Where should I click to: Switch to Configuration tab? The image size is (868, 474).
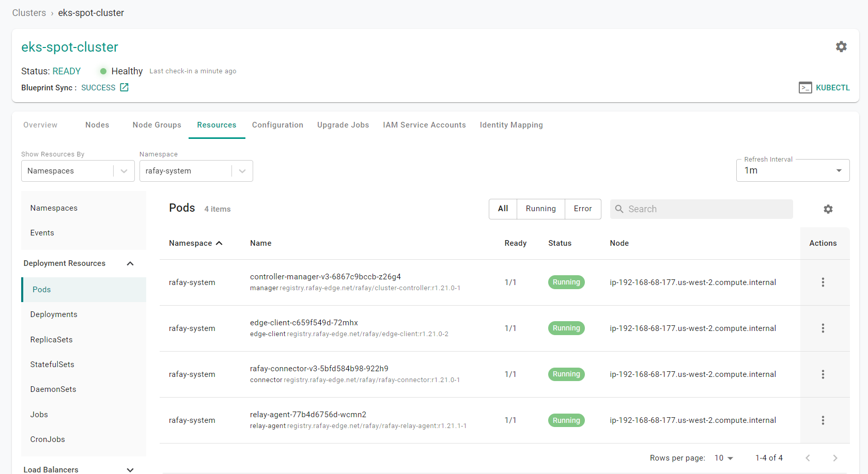coord(277,125)
